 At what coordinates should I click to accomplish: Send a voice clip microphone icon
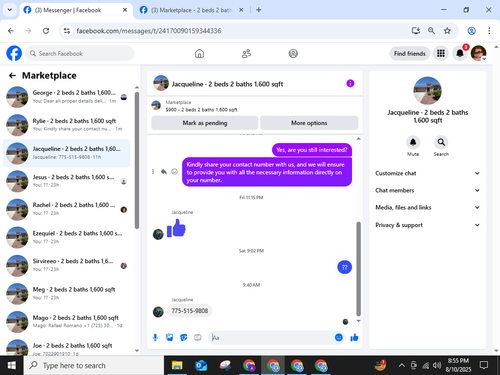[155, 338]
